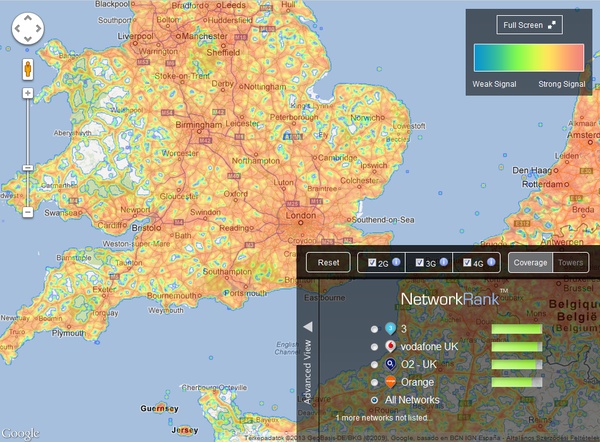600x442 pixels.
Task: Open '1 more networks not listed...' link
Action: [384, 418]
